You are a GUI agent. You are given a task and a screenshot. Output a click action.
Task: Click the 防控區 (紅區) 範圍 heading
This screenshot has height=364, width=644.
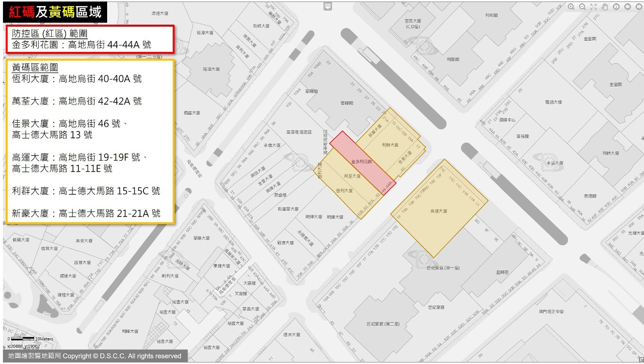coord(50,34)
